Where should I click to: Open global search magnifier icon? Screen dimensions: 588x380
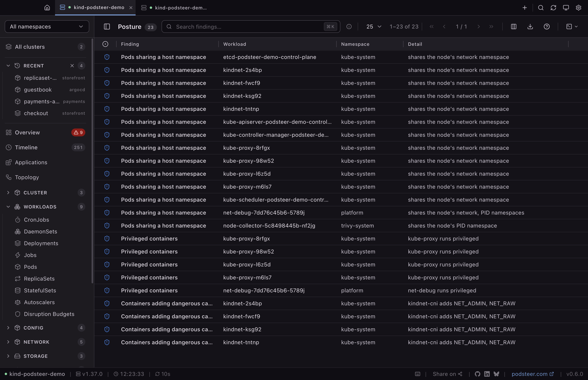pos(541,8)
